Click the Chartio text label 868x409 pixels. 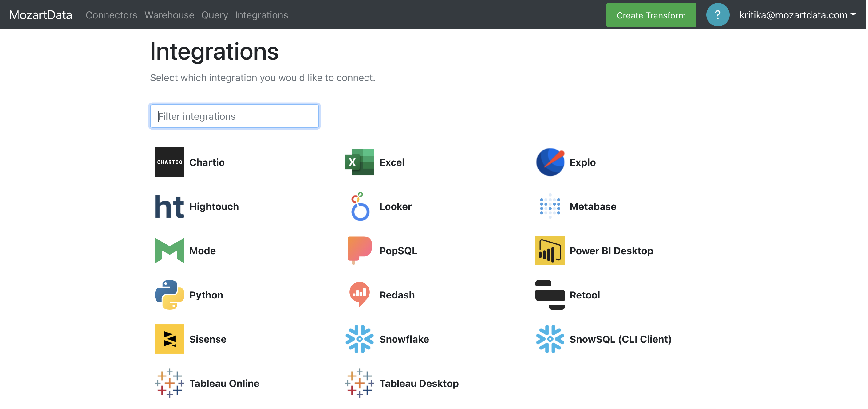(x=207, y=162)
